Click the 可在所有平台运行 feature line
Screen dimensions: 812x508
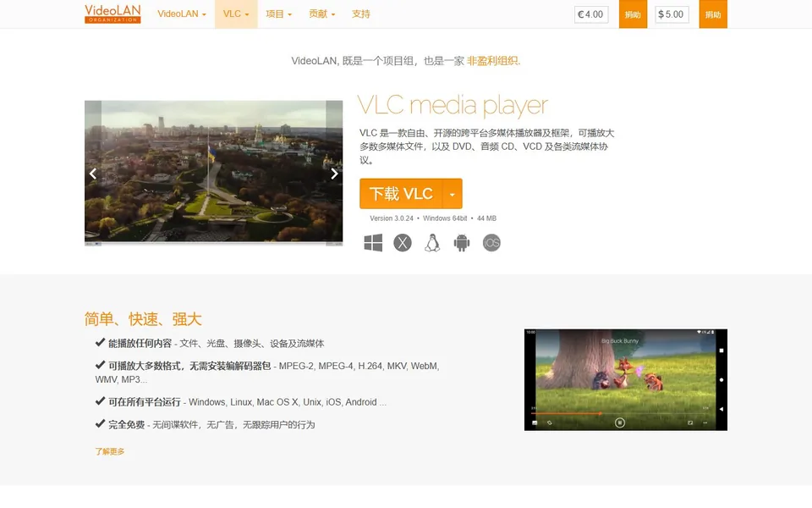pyautogui.click(x=241, y=401)
